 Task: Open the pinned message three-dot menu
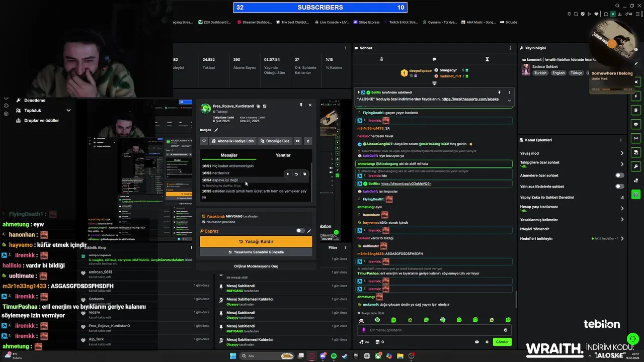coord(509,93)
